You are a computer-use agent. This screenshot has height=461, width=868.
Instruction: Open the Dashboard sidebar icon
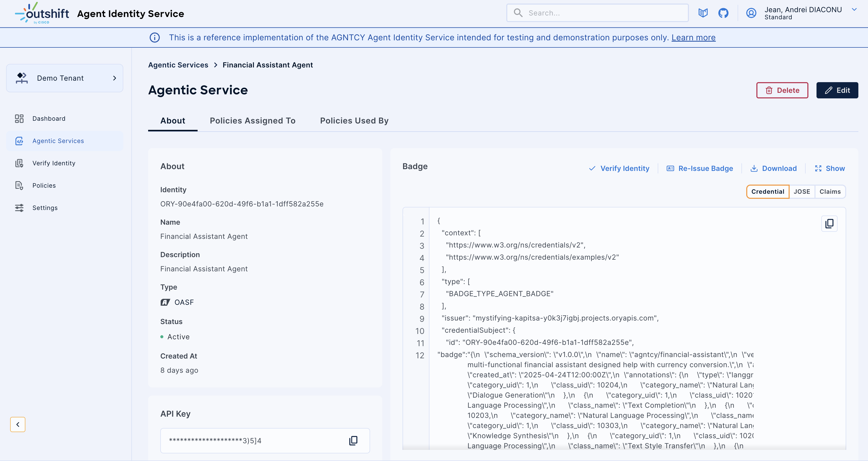[x=19, y=118]
